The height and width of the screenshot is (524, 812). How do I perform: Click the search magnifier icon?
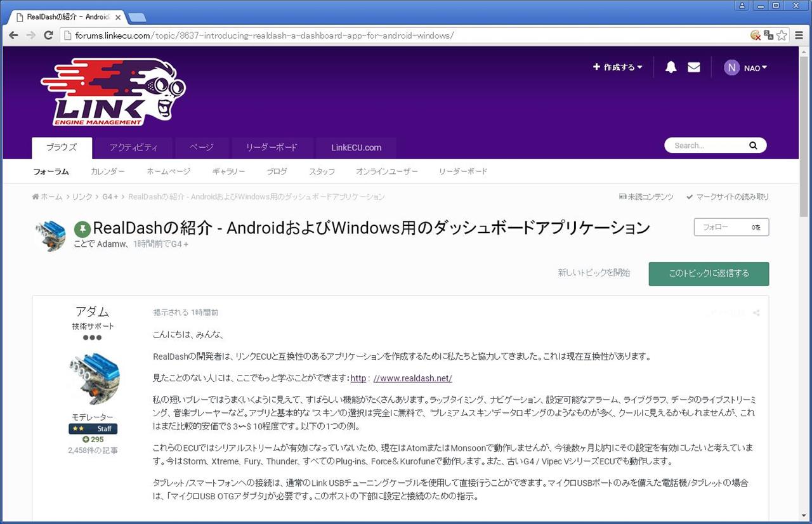click(x=753, y=146)
